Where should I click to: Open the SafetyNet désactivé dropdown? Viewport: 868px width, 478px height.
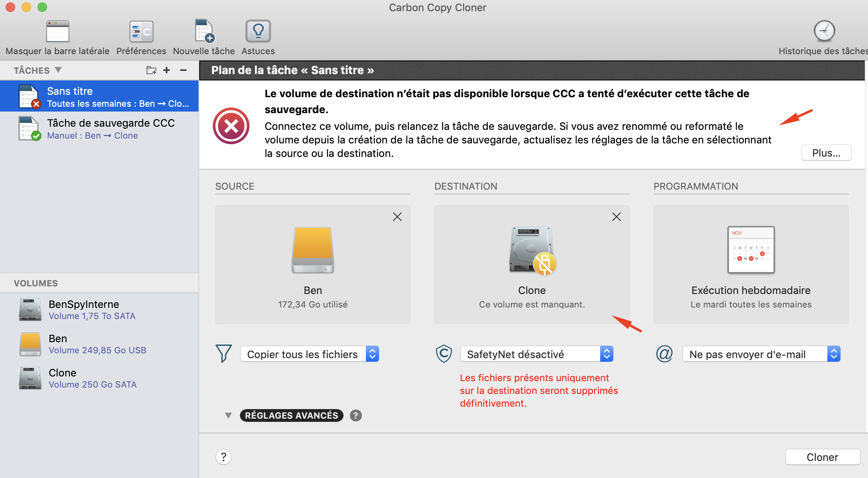[537, 354]
